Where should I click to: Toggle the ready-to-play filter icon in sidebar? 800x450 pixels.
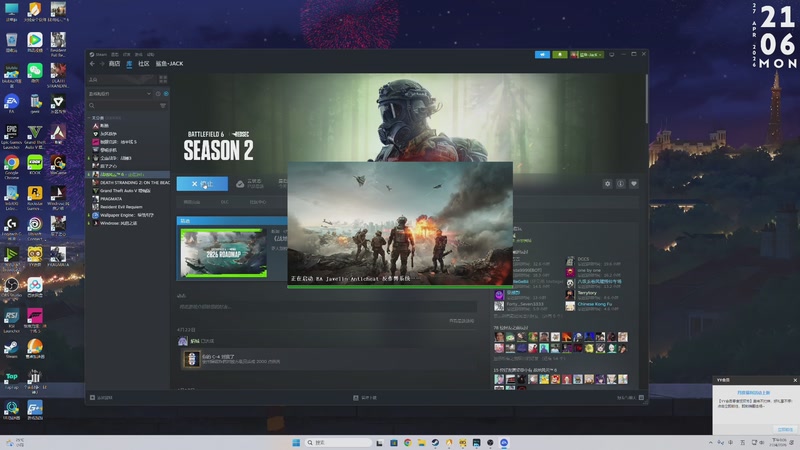click(166, 94)
